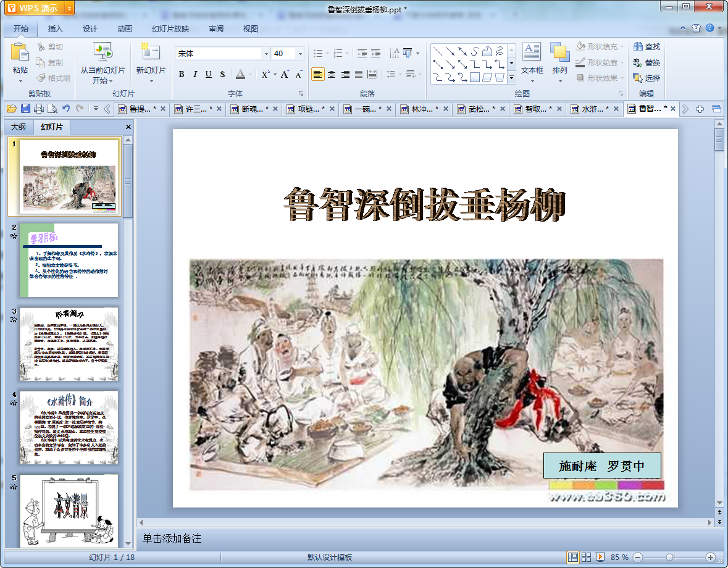Expand New Slide dropdown arrow

click(151, 81)
